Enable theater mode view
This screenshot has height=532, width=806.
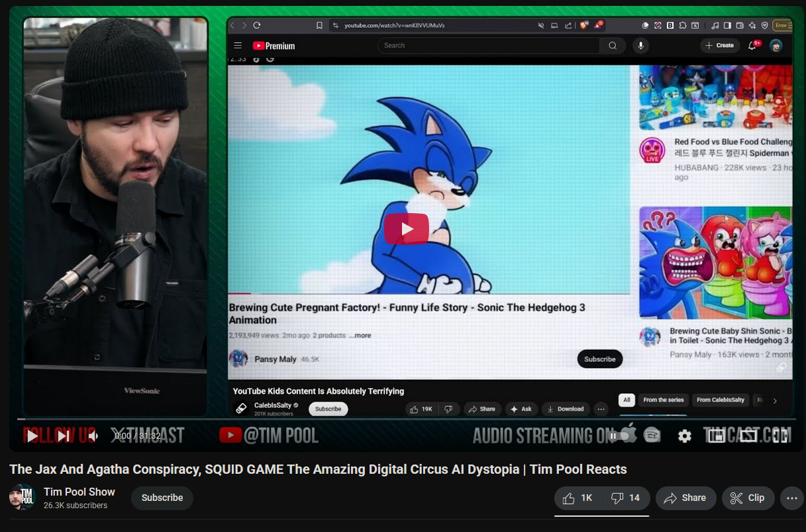point(748,436)
